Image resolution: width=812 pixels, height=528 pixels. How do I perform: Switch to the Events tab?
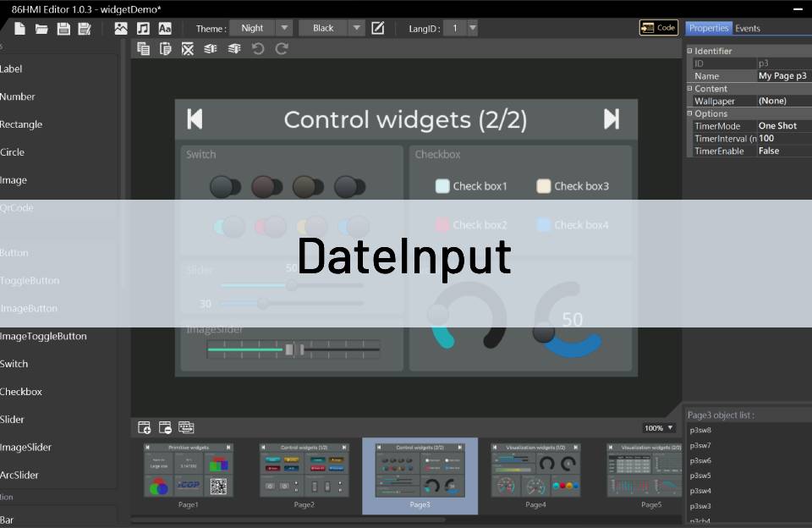[748, 27]
